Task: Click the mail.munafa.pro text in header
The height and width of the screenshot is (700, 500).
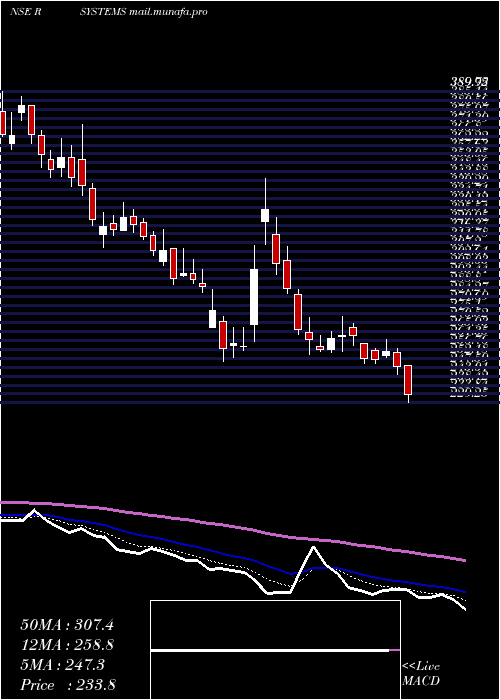Action: (x=168, y=12)
